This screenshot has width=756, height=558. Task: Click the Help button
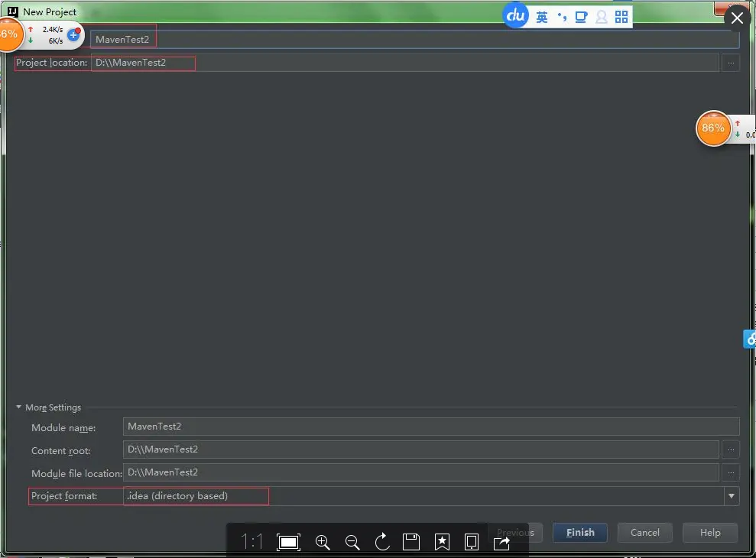(x=709, y=533)
